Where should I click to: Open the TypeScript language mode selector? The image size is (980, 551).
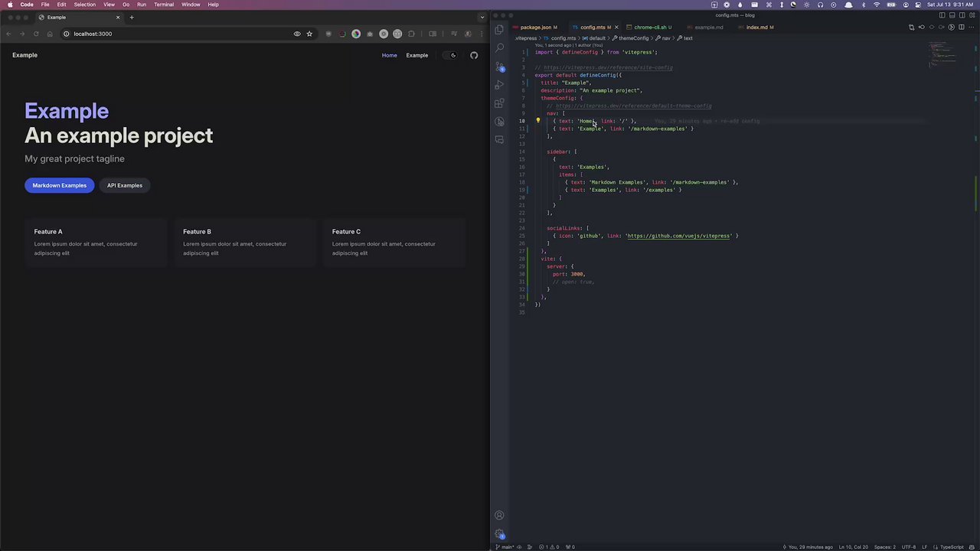click(952, 547)
